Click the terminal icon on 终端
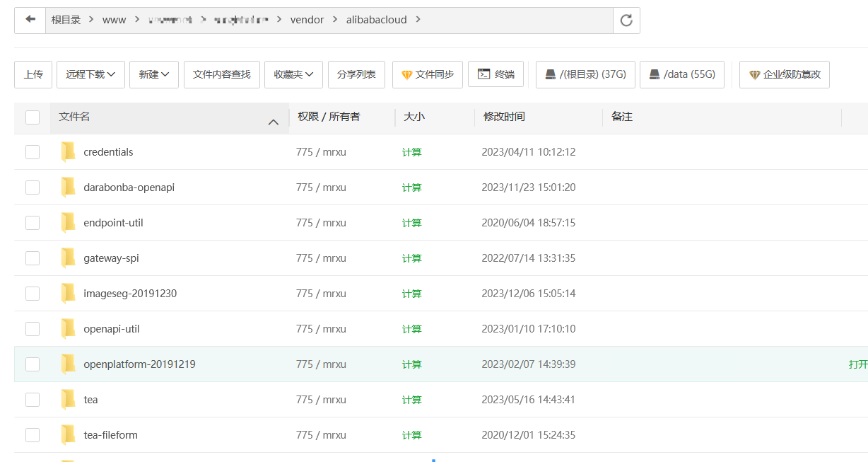Screen dimensions: 868x462 point(483,74)
